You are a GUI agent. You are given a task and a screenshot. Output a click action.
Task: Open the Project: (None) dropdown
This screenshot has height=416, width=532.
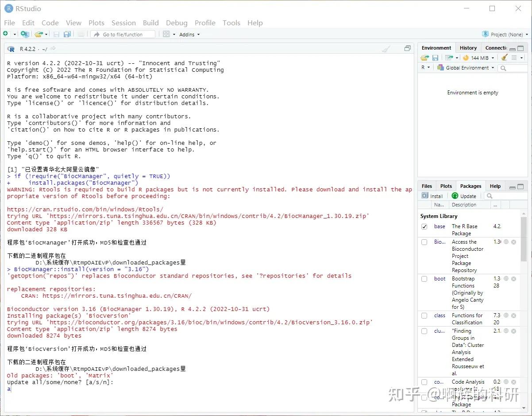tap(505, 34)
